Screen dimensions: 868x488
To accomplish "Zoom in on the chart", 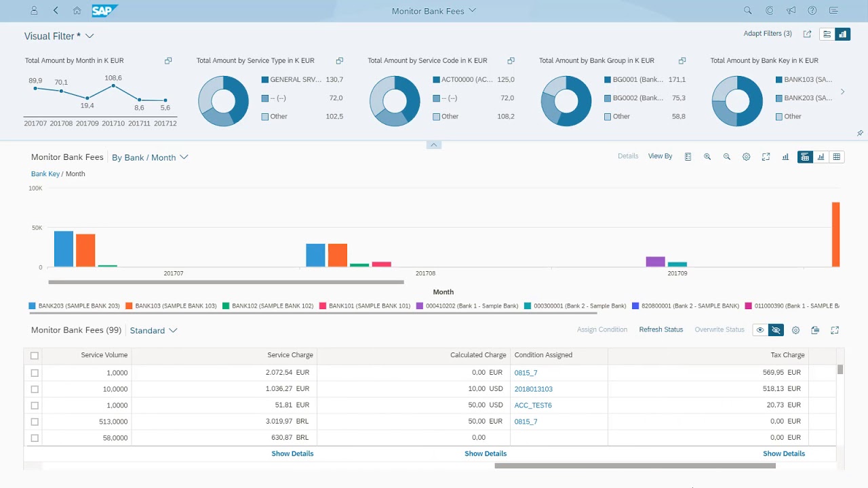I will tap(707, 157).
